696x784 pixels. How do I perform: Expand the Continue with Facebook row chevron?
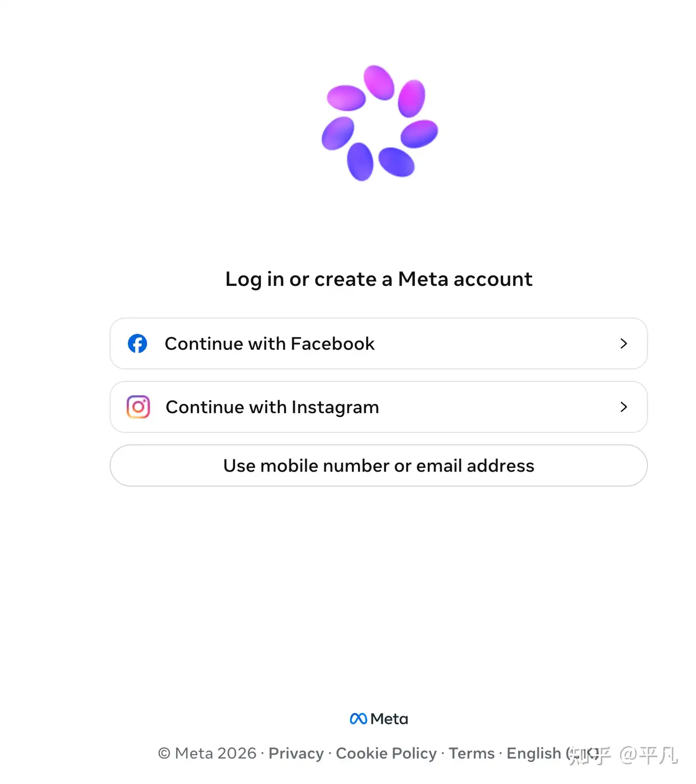click(624, 343)
